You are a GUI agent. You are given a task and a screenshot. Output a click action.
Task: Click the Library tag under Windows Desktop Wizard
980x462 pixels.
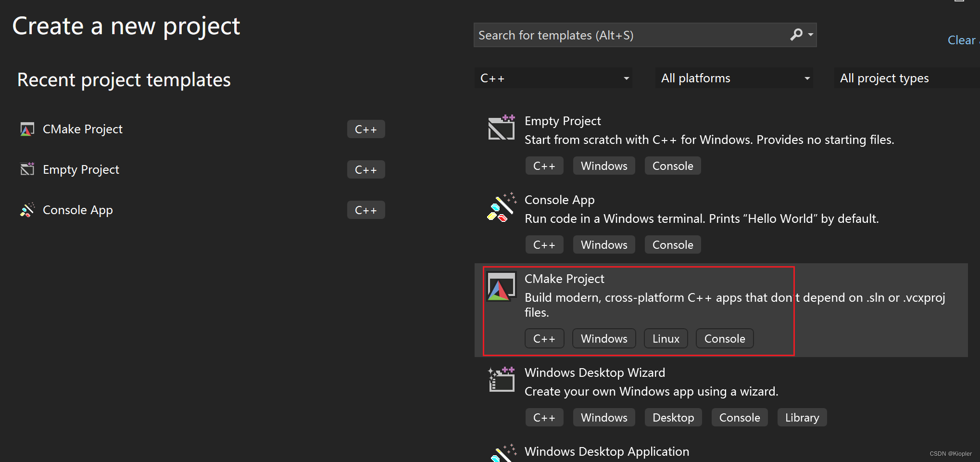click(802, 417)
